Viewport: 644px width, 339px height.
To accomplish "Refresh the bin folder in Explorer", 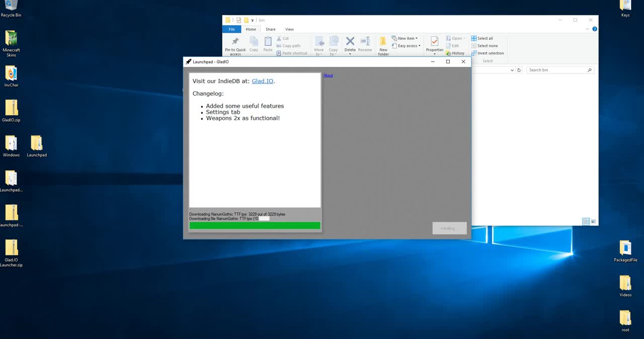I will (519, 70).
